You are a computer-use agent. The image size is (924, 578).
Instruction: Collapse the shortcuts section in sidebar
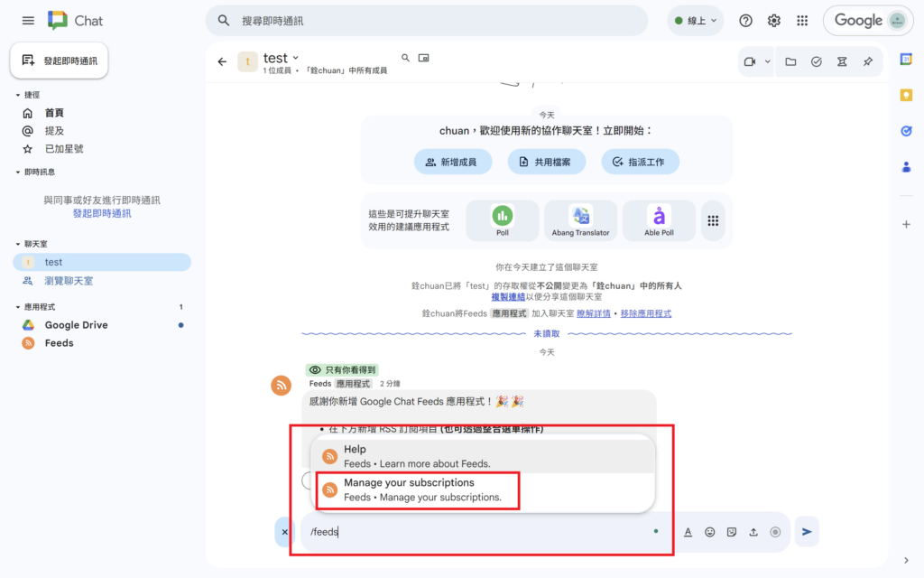(18, 95)
